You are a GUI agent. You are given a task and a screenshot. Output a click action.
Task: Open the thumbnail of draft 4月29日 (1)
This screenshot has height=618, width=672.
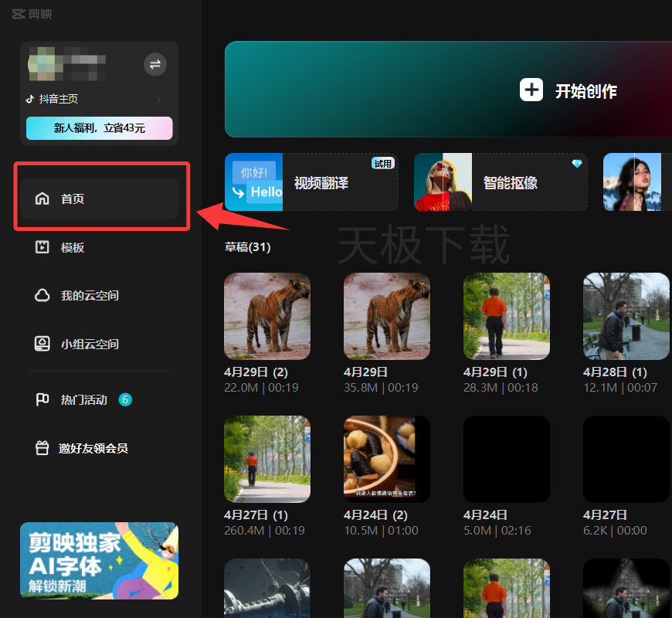[x=507, y=316]
